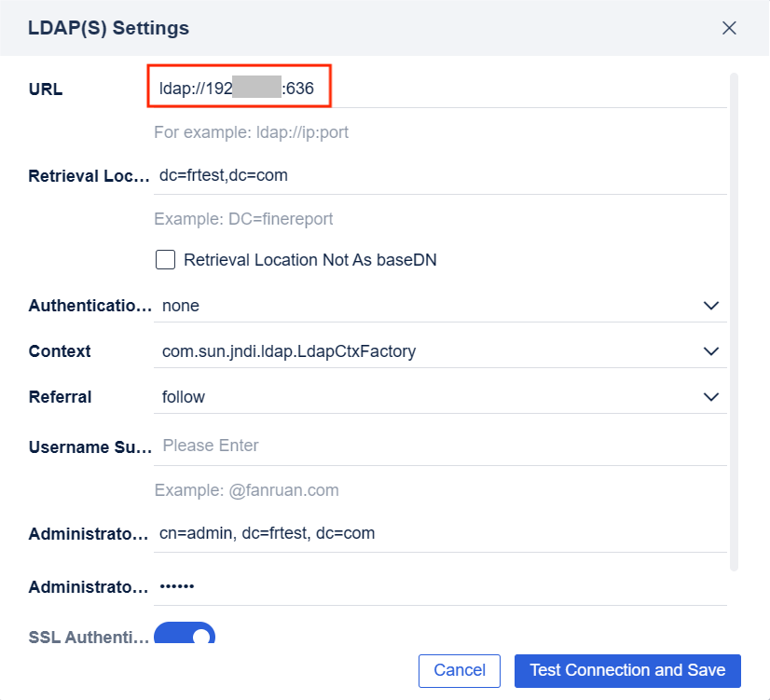Close the LDAP(S) Settings dialog
770x700 pixels.
730,28
